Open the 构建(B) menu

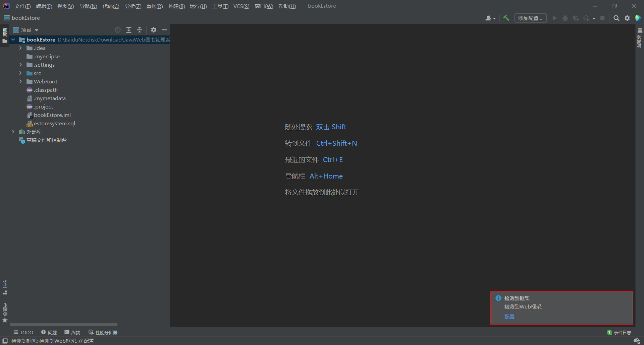point(176,6)
